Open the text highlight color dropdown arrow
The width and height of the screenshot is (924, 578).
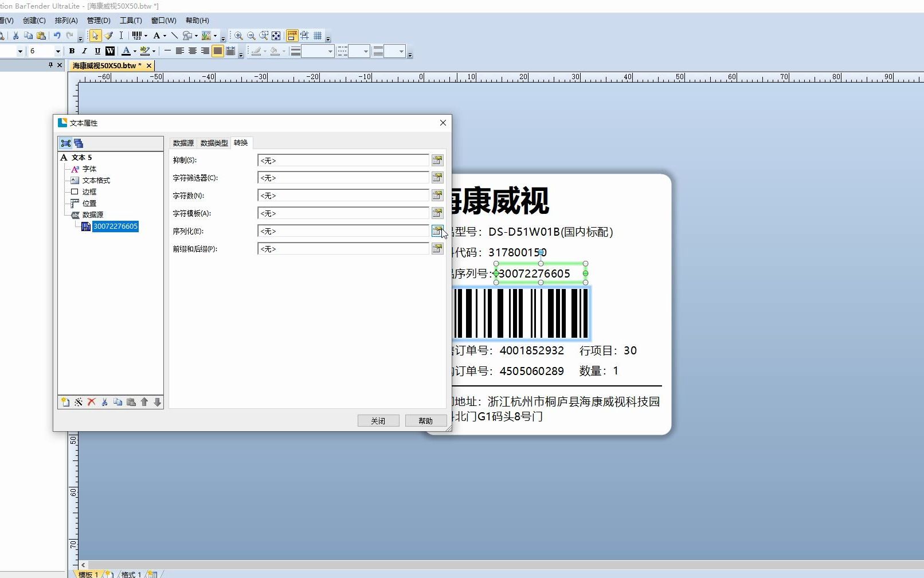154,51
